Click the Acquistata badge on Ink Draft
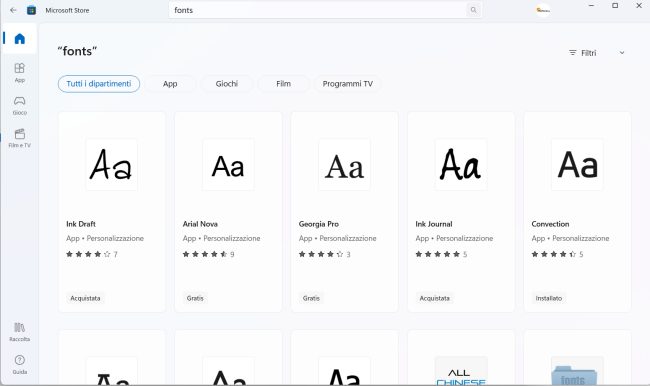The width and height of the screenshot is (650, 386). click(x=85, y=298)
